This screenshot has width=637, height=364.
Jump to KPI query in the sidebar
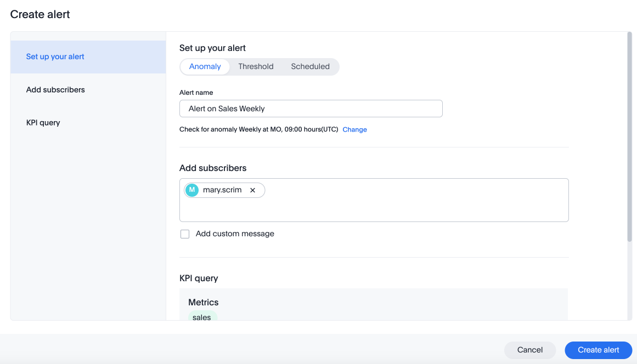tap(43, 123)
